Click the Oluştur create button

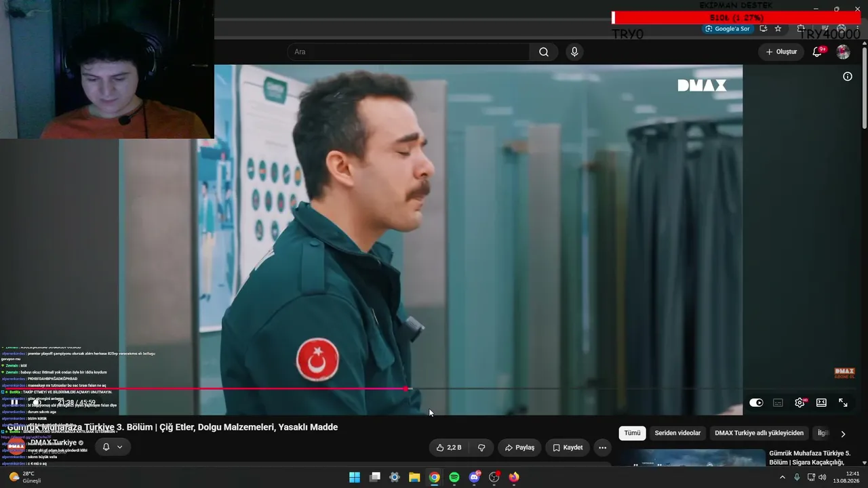coord(781,52)
